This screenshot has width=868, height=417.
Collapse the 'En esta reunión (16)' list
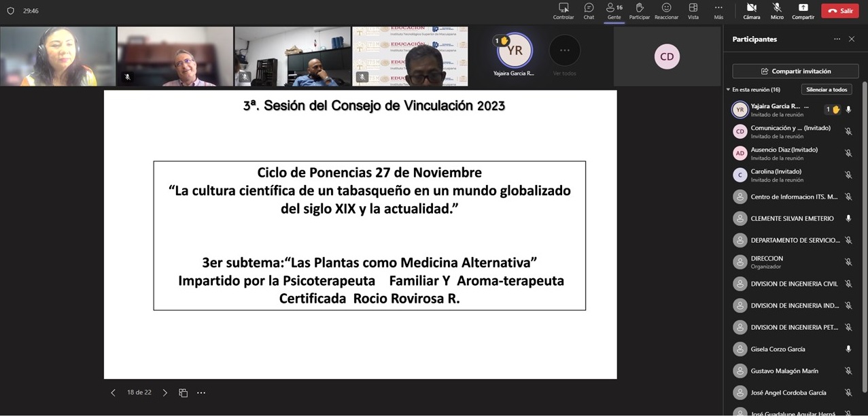[x=728, y=90]
